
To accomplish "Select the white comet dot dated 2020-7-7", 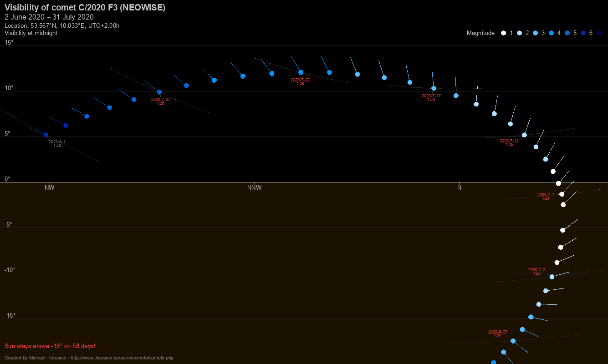I will (x=562, y=194).
